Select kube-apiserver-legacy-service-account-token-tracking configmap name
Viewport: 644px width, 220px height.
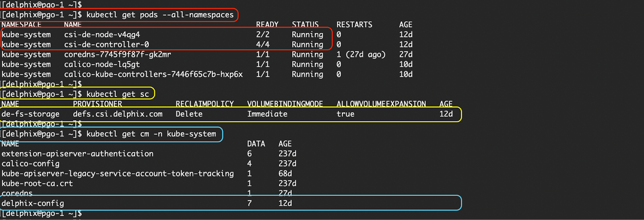point(118,174)
